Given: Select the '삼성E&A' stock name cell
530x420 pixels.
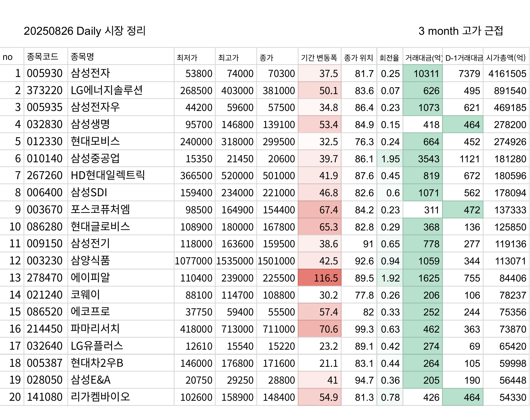Looking at the screenshot, I should [121, 380].
